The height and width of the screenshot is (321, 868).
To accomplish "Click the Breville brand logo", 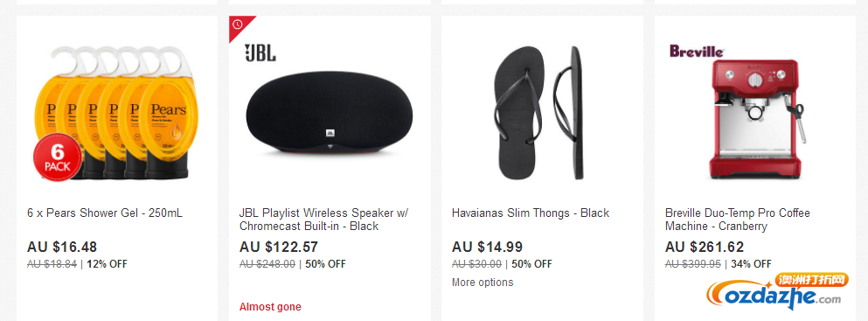I will click(697, 52).
